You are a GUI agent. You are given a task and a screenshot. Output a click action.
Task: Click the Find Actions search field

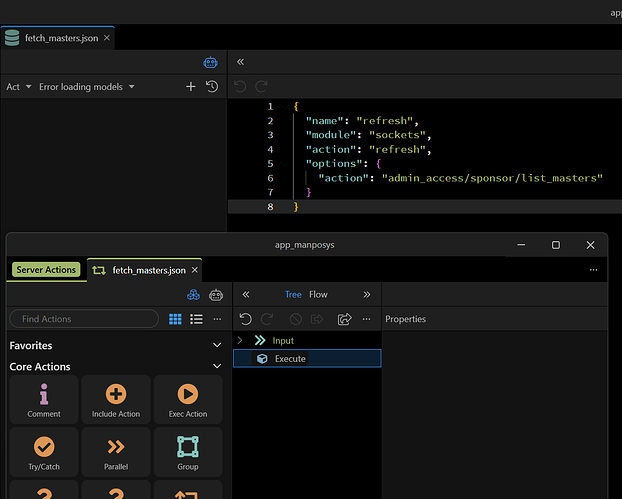[84, 319]
